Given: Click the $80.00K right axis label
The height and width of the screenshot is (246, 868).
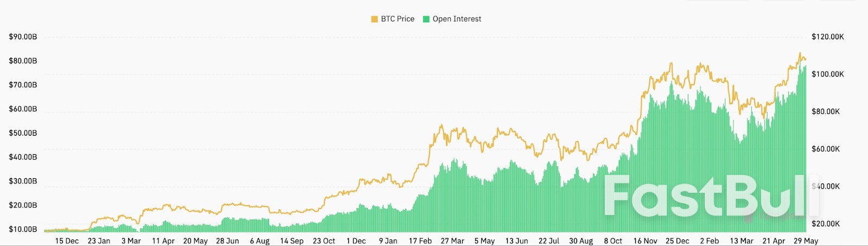Looking at the screenshot, I should pos(825,111).
